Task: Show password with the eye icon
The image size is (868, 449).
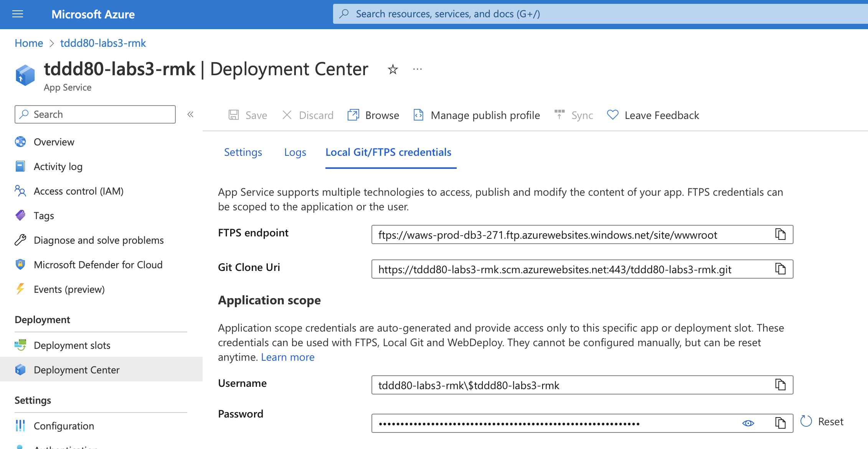Action: coord(748,423)
